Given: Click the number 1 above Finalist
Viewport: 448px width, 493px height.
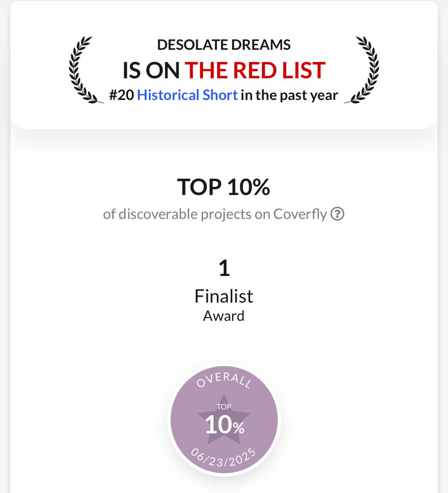Looking at the screenshot, I should point(224,268).
